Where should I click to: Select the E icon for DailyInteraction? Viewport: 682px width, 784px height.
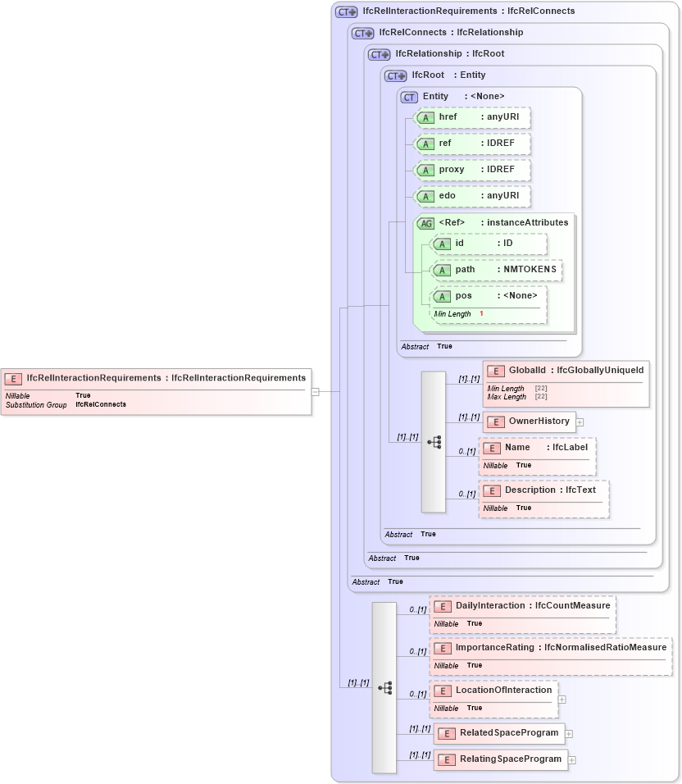[442, 606]
